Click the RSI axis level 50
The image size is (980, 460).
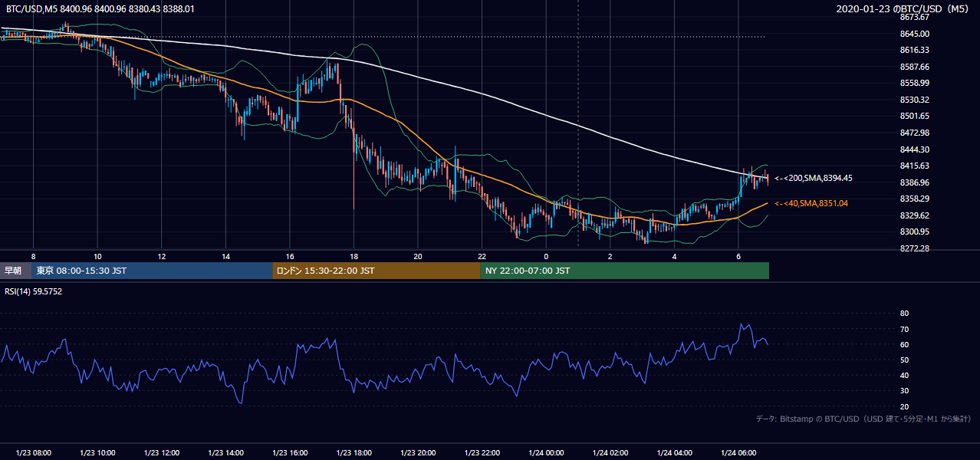[904, 360]
